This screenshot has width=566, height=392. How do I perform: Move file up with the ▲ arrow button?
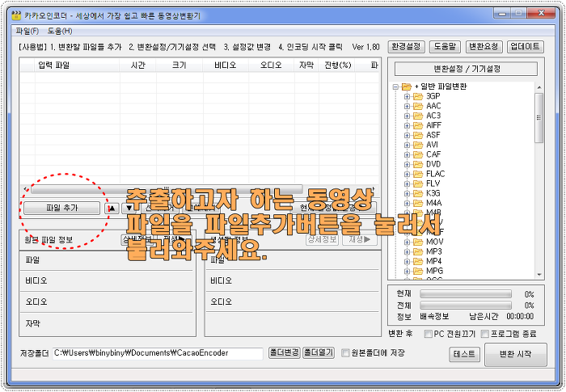112,208
